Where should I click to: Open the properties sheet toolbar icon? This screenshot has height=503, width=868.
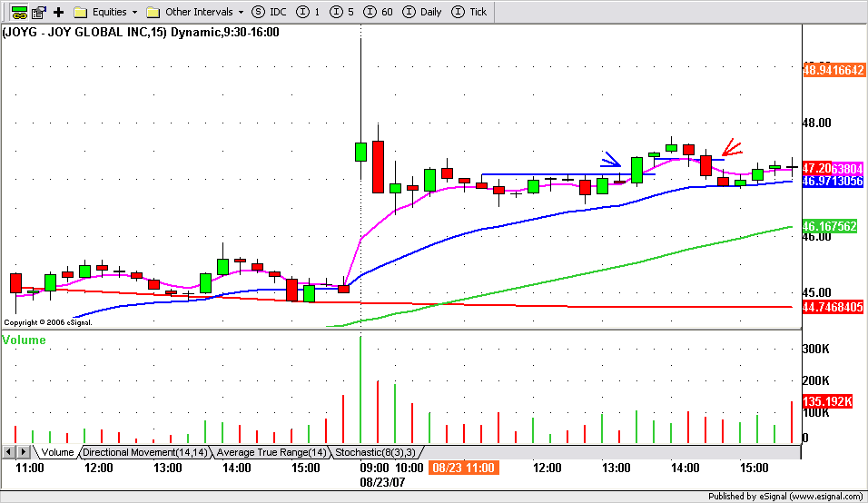(39, 12)
